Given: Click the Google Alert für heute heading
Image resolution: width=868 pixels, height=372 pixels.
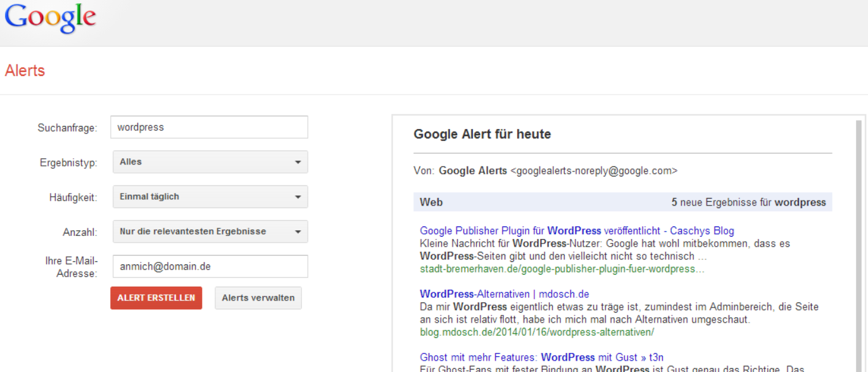Looking at the screenshot, I should pyautogui.click(x=482, y=134).
